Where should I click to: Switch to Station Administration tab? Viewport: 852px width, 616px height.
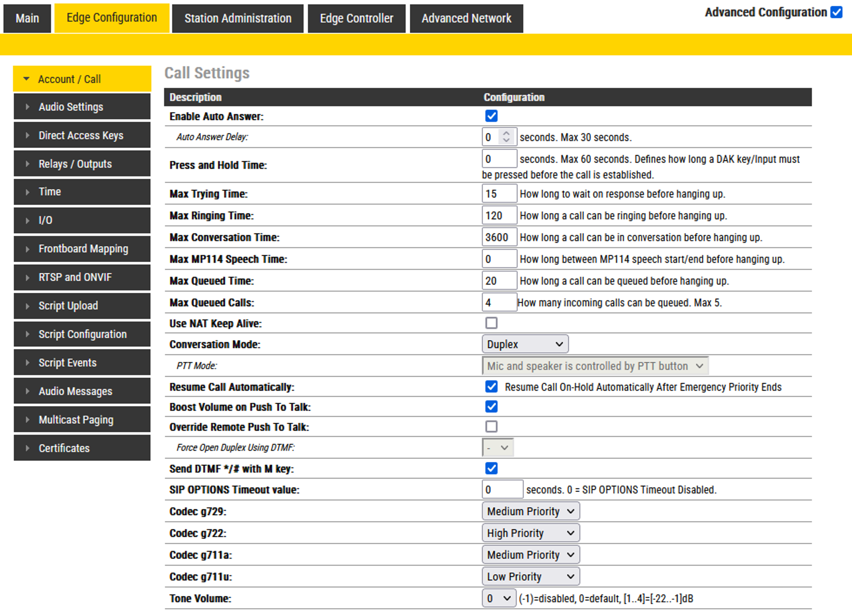[x=237, y=18]
